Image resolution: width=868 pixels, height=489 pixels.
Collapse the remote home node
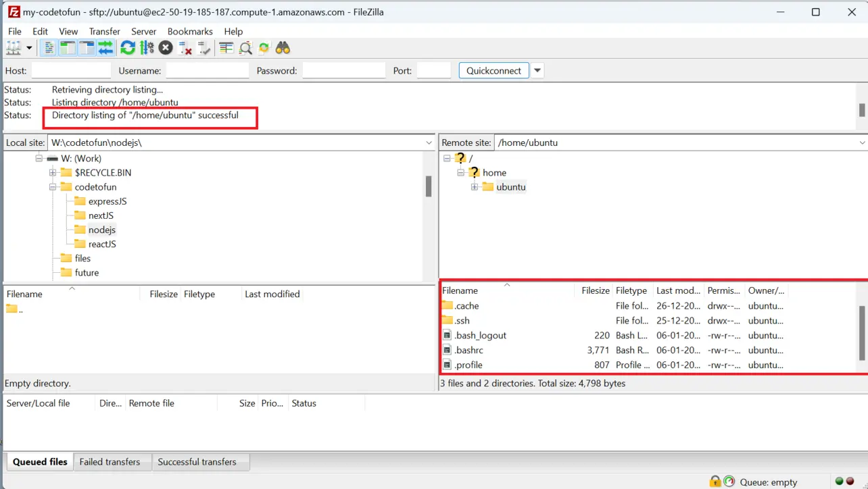pyautogui.click(x=461, y=172)
